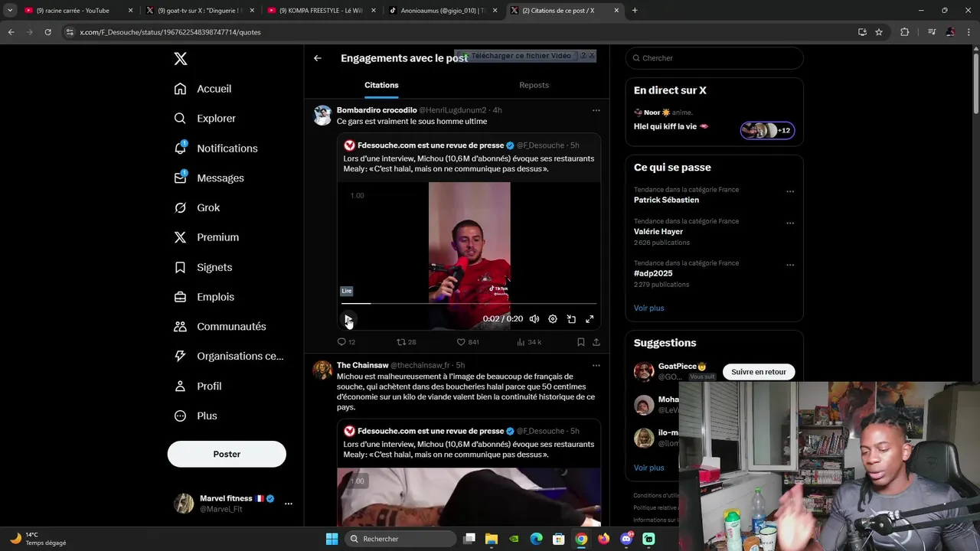Reload the page in Chrome
This screenshot has width=980, height=551.
(47, 32)
